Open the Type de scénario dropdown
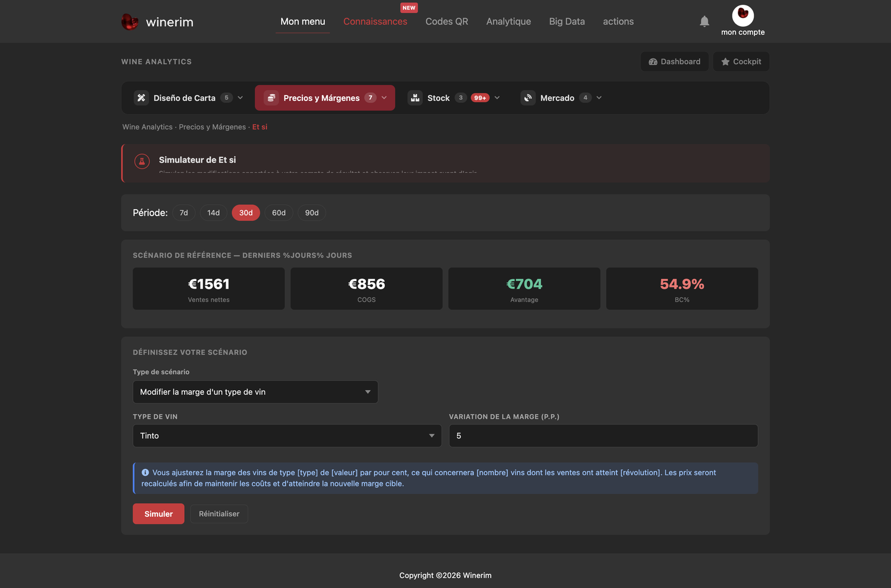 coord(255,392)
